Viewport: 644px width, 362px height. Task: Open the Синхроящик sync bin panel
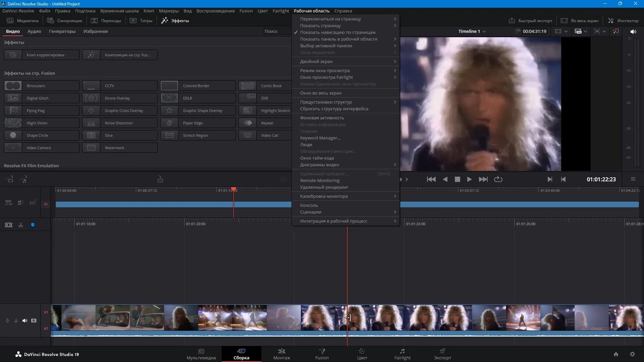pos(64,20)
